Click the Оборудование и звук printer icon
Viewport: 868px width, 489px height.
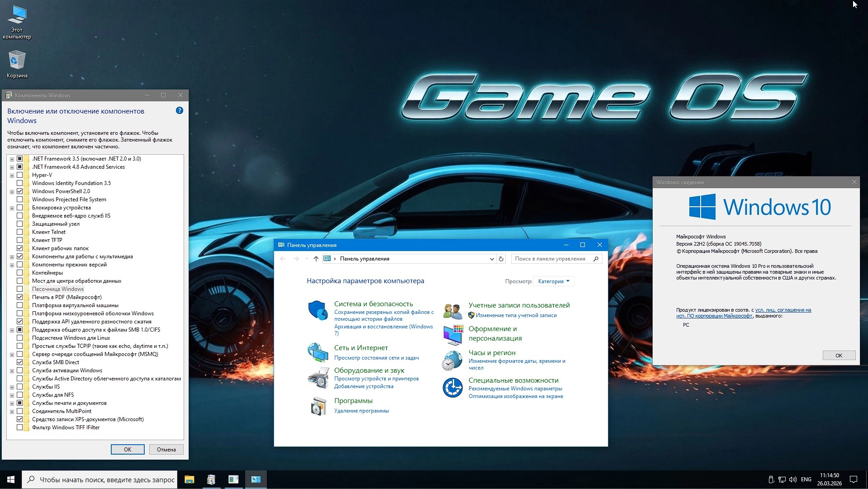(x=318, y=378)
